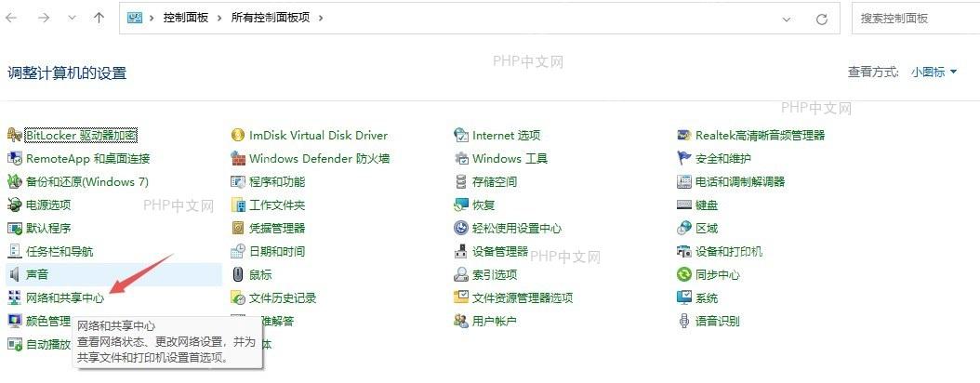980x383 pixels.
Task: Open the 用户帐户 link
Action: click(x=495, y=321)
